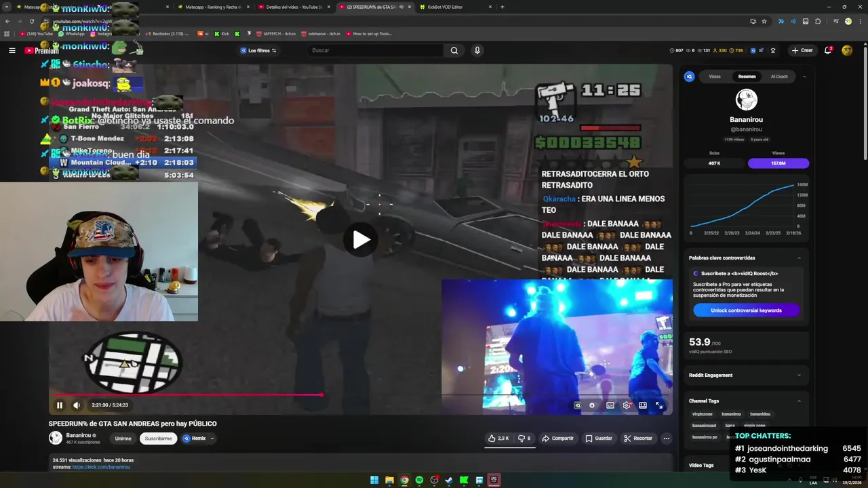
Task: Open the Chrome profile avatar in toolbar
Action: click(x=848, y=21)
